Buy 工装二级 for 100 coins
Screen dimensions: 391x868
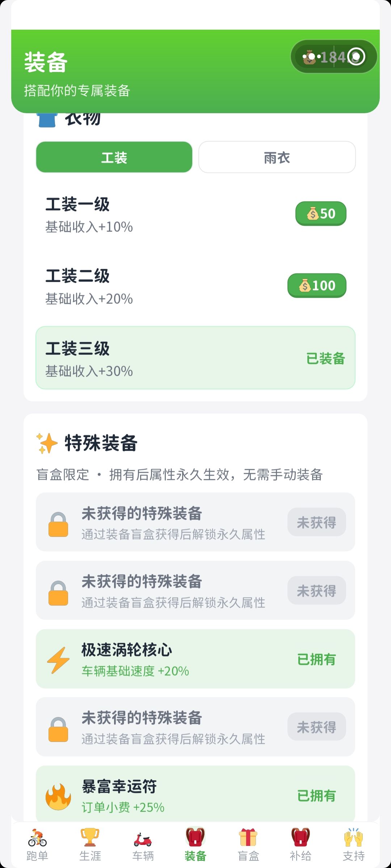click(x=317, y=285)
